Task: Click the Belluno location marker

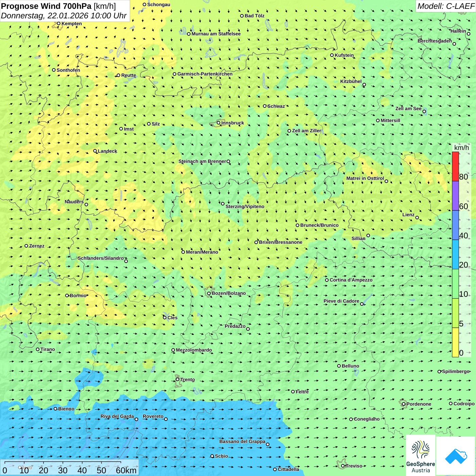Action: tap(339, 366)
